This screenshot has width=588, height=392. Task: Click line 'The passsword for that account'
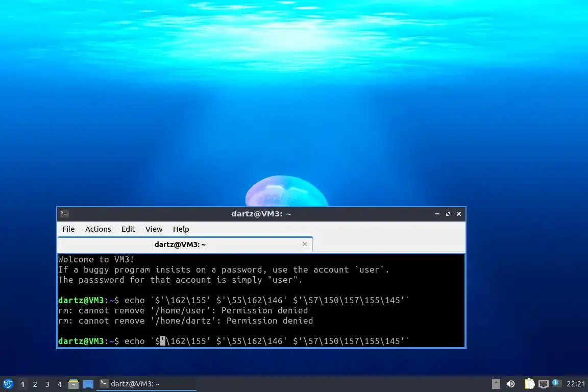(x=180, y=280)
